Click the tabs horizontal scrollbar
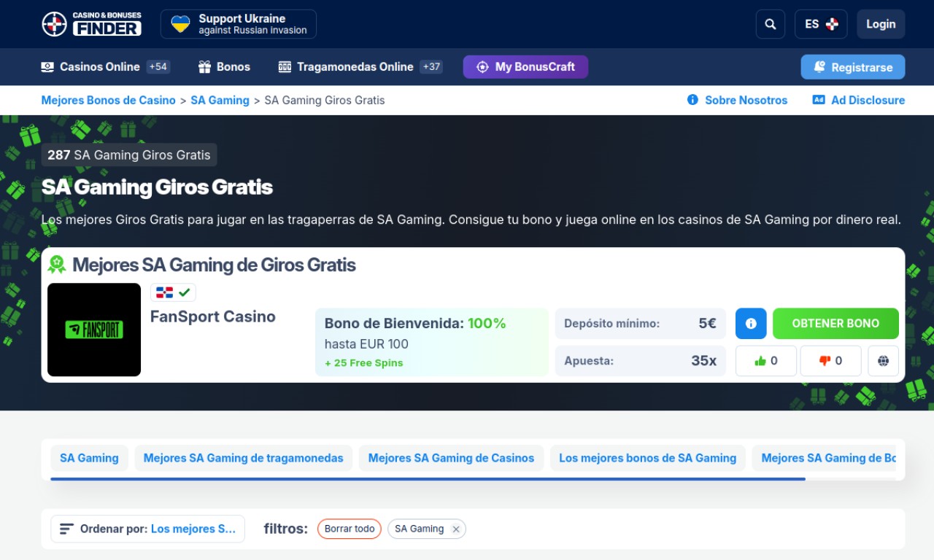The width and height of the screenshot is (934, 560). click(428, 479)
